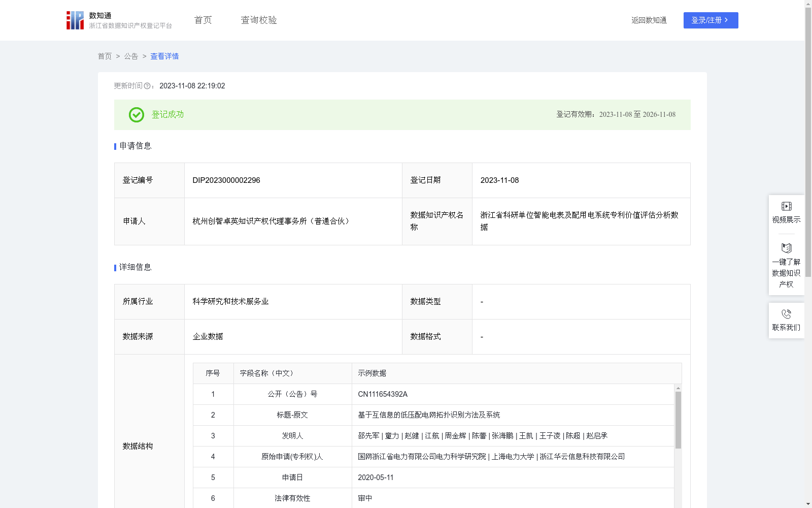Click the inventors list starting 邵先军

tap(483, 436)
